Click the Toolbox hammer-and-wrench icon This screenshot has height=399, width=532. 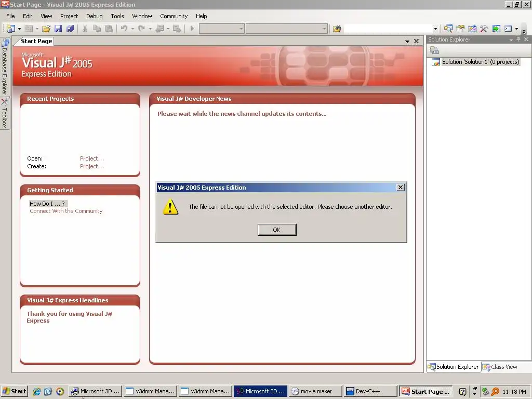click(484, 29)
